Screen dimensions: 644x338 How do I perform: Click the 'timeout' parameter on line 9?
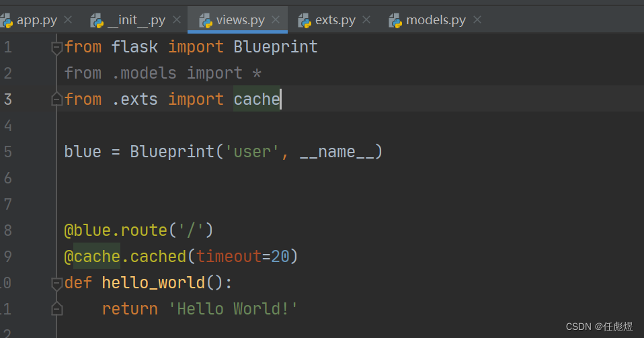(x=229, y=257)
